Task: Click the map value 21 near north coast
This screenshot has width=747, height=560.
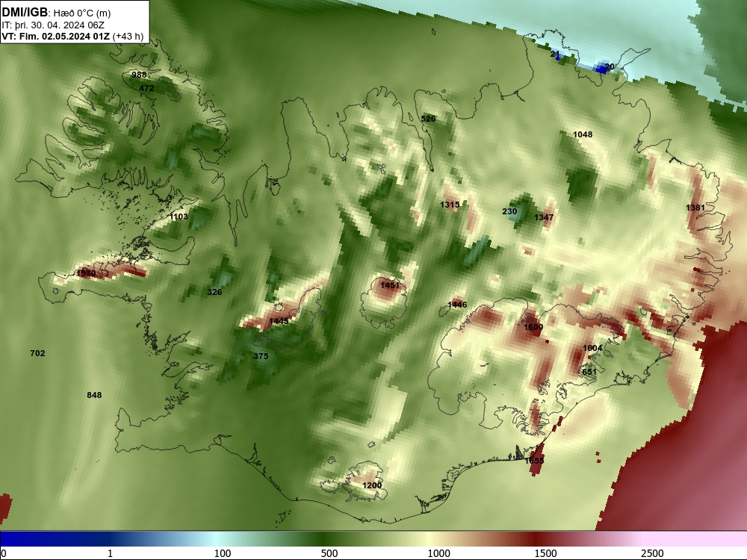Action: 555,55
